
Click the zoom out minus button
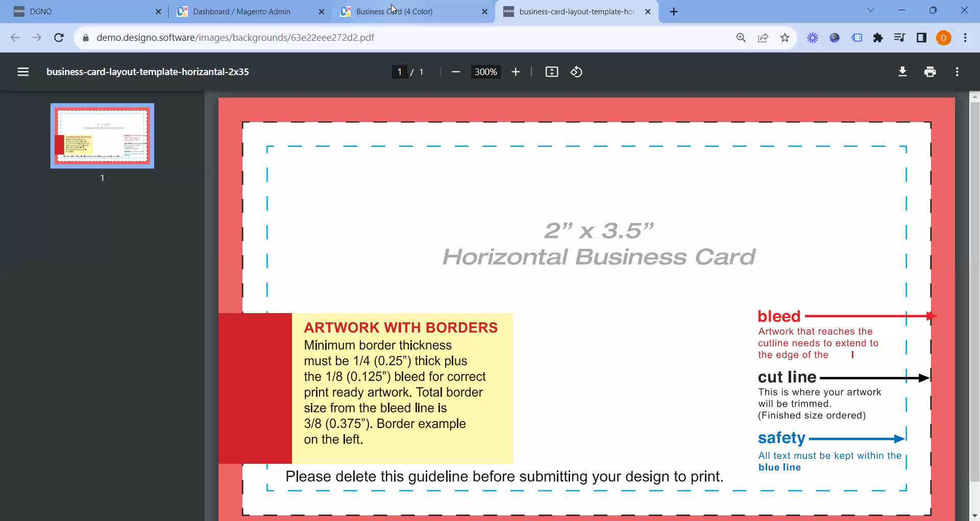click(456, 72)
